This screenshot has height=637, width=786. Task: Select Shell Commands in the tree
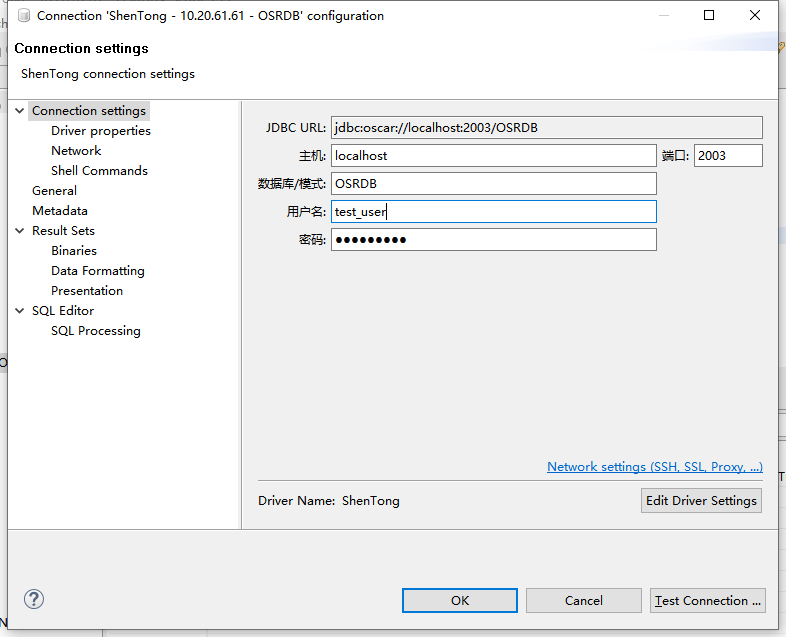[99, 171]
